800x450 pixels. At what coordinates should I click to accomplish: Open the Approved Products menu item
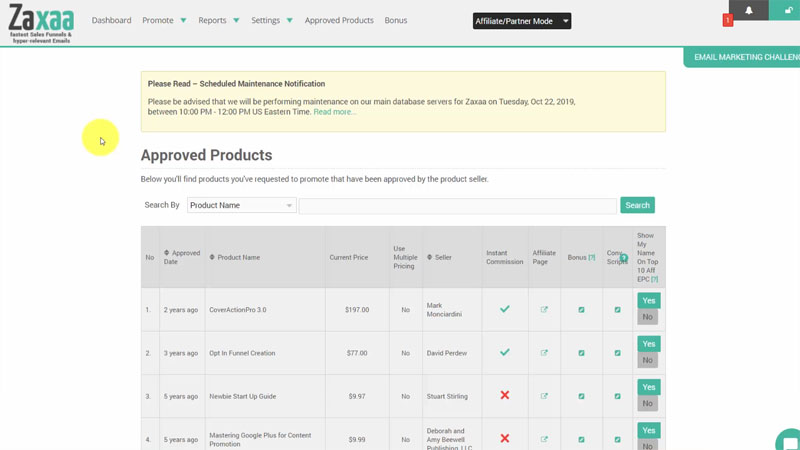[x=339, y=20]
